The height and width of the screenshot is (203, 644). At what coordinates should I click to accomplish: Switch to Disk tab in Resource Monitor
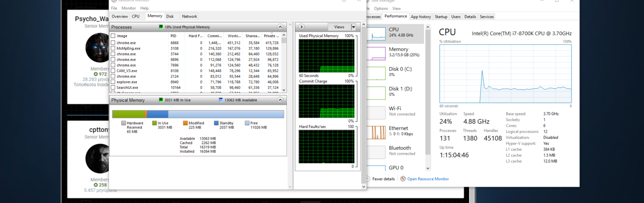coord(171,16)
